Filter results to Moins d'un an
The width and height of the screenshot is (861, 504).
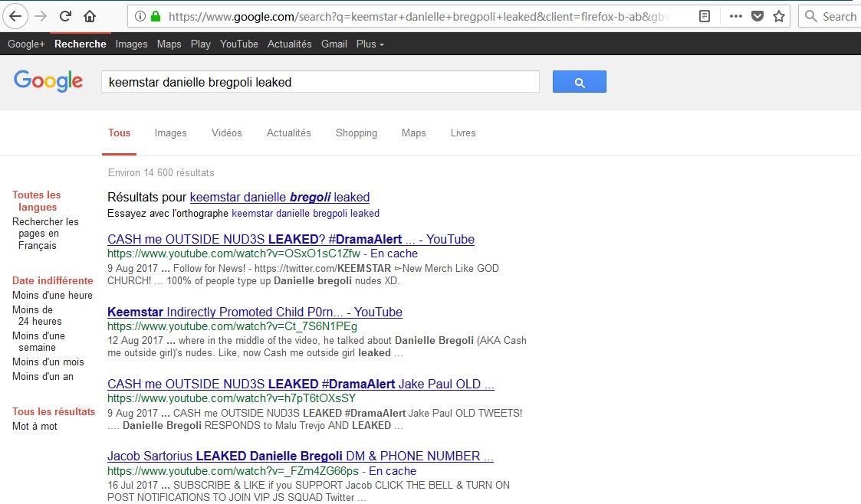tap(43, 376)
